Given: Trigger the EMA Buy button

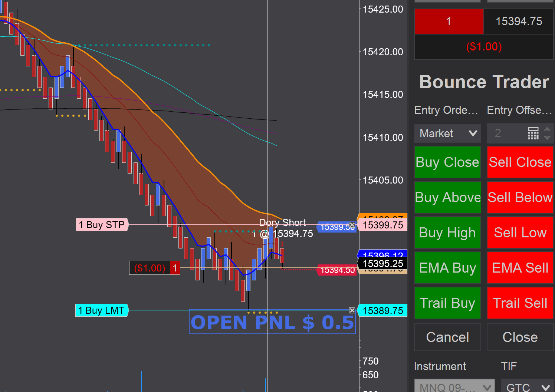Looking at the screenshot, I should pyautogui.click(x=447, y=268).
